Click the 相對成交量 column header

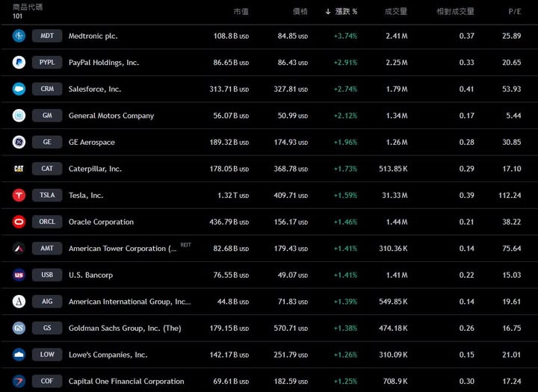pos(455,12)
